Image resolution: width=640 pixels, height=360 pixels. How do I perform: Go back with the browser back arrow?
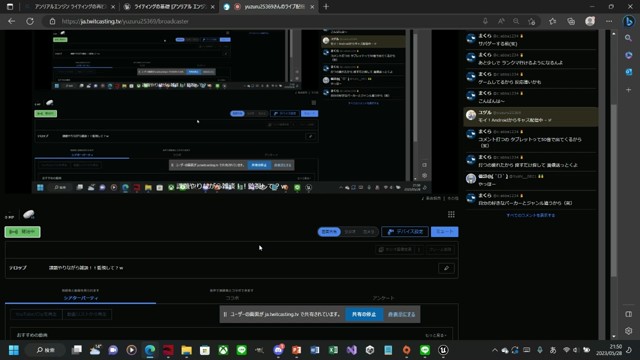pos(11,21)
